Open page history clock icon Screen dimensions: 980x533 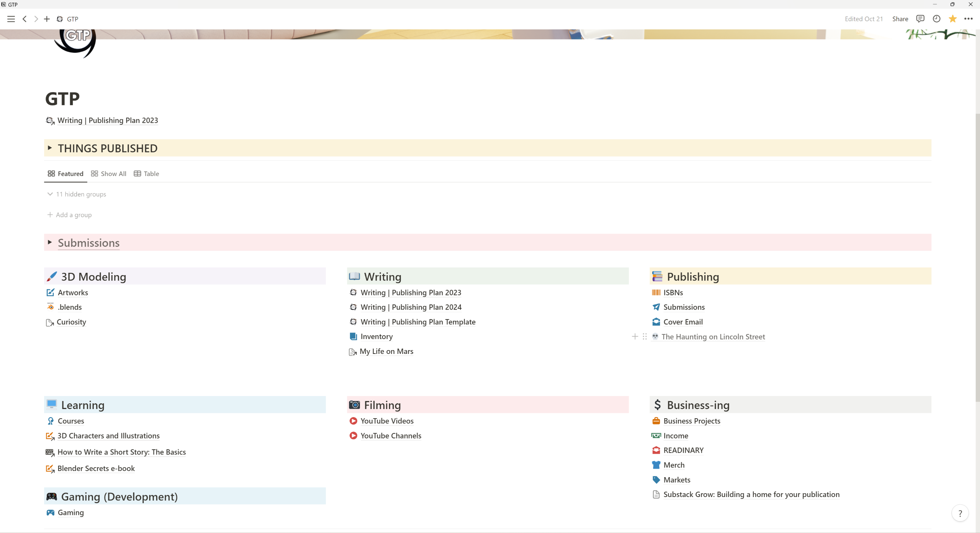click(936, 19)
